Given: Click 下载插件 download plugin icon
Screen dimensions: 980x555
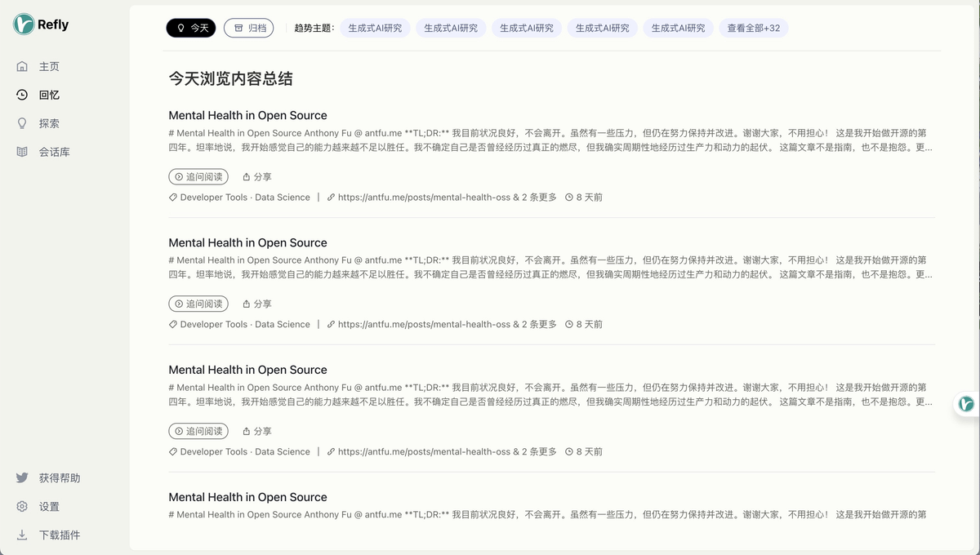Looking at the screenshot, I should [x=22, y=535].
